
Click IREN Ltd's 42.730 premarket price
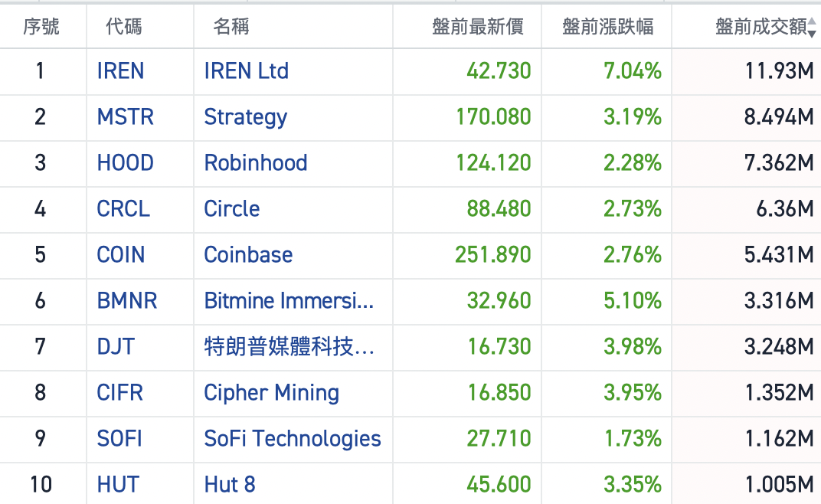pos(499,71)
